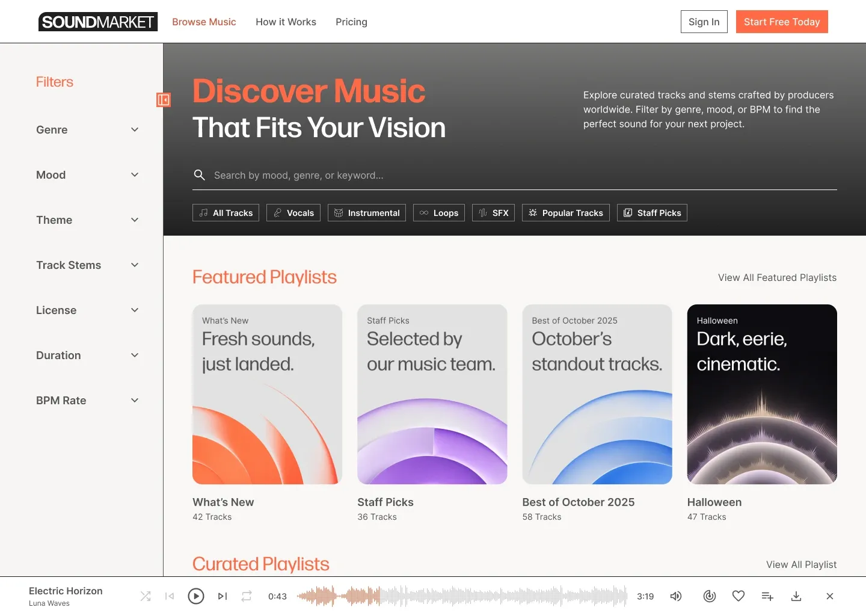Expand the Theme filter
This screenshot has height=616, width=866.
pos(88,220)
